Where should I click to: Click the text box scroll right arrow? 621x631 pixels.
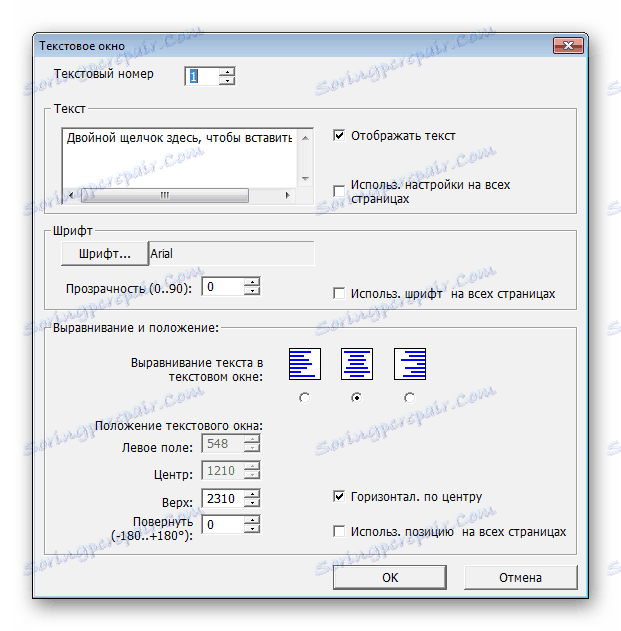287,196
